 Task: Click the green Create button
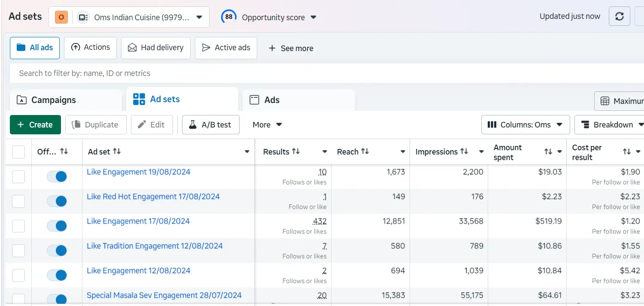(x=35, y=124)
